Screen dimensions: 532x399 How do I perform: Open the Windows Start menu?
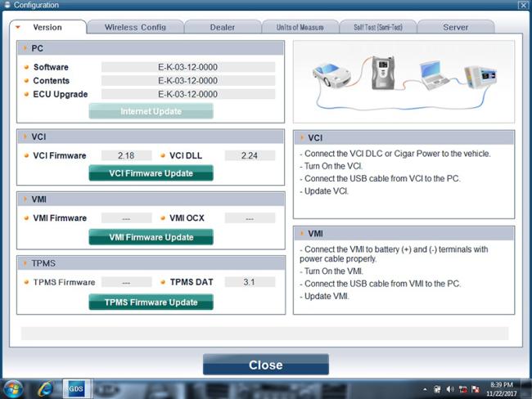[x=13, y=388]
